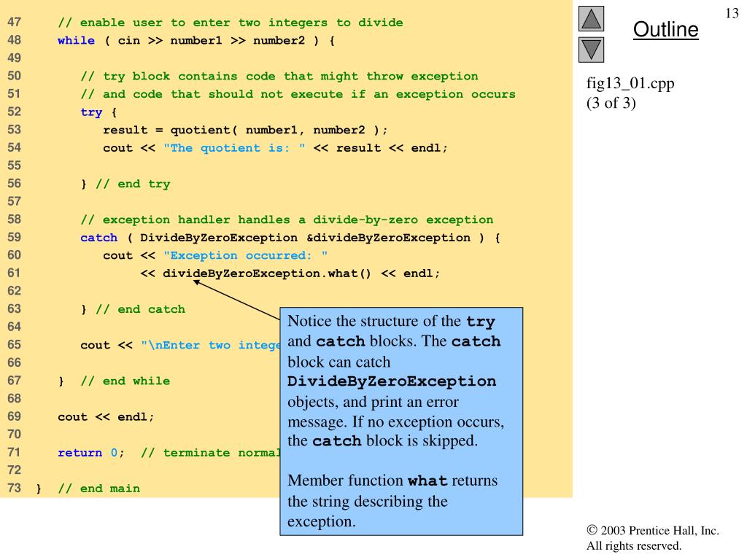Click the "// end catch" comment
Screen dimensions: 747x560
coord(141,309)
